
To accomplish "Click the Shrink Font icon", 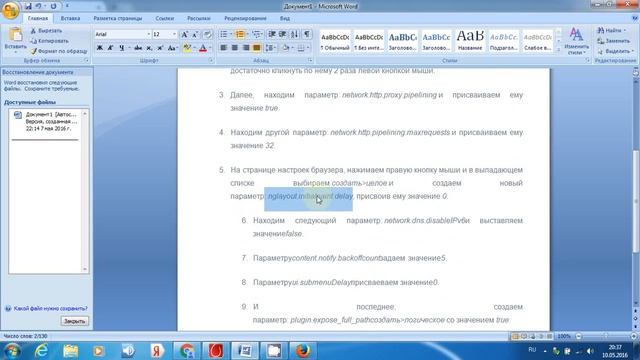I will [x=196, y=34].
